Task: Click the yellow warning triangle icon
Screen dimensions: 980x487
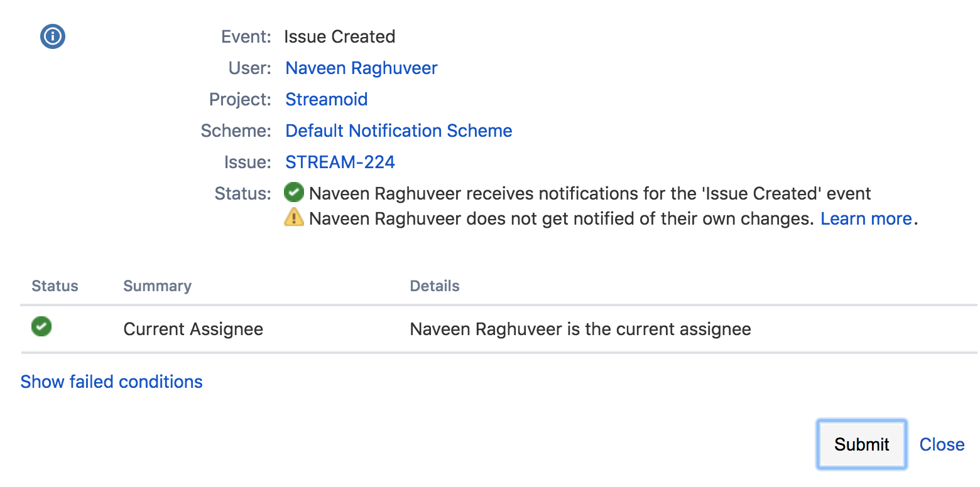Action: click(x=294, y=218)
